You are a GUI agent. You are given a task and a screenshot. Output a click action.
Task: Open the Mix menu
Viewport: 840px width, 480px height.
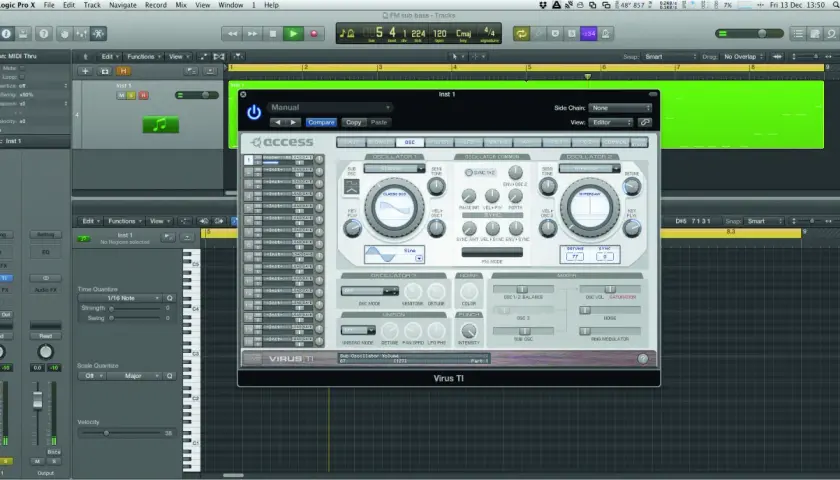click(x=181, y=5)
